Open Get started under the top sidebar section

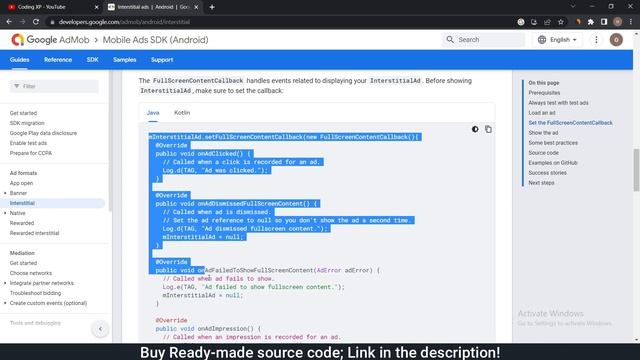coord(23,113)
